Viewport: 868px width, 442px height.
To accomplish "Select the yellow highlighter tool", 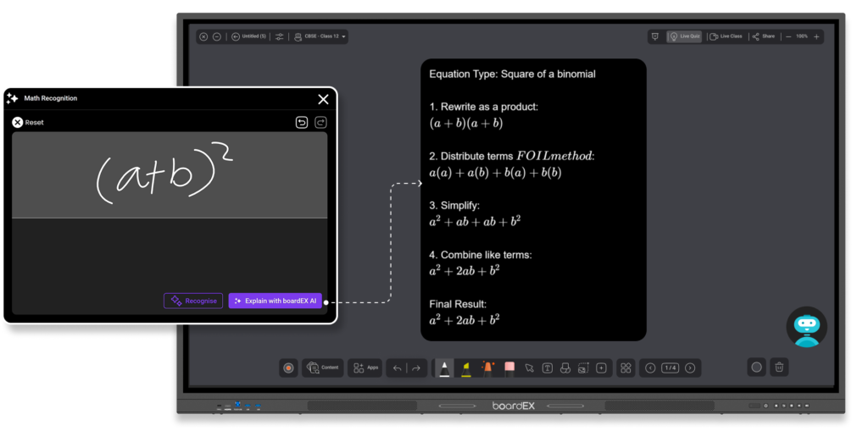I will click(466, 367).
